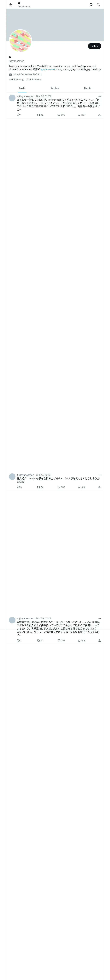
Task: Open more options on Jun 22 post
Action: (x=100, y=475)
